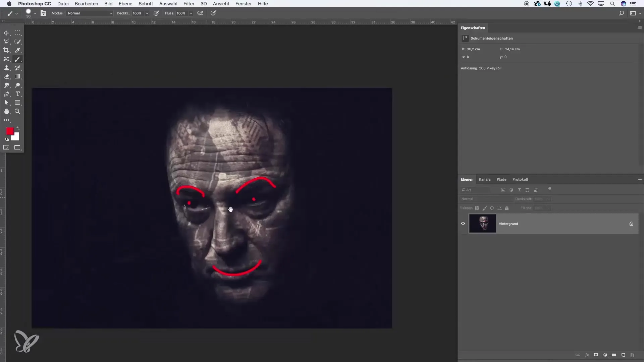644x362 pixels.
Task: Change screen mode from the toolbox
Action: (17, 147)
